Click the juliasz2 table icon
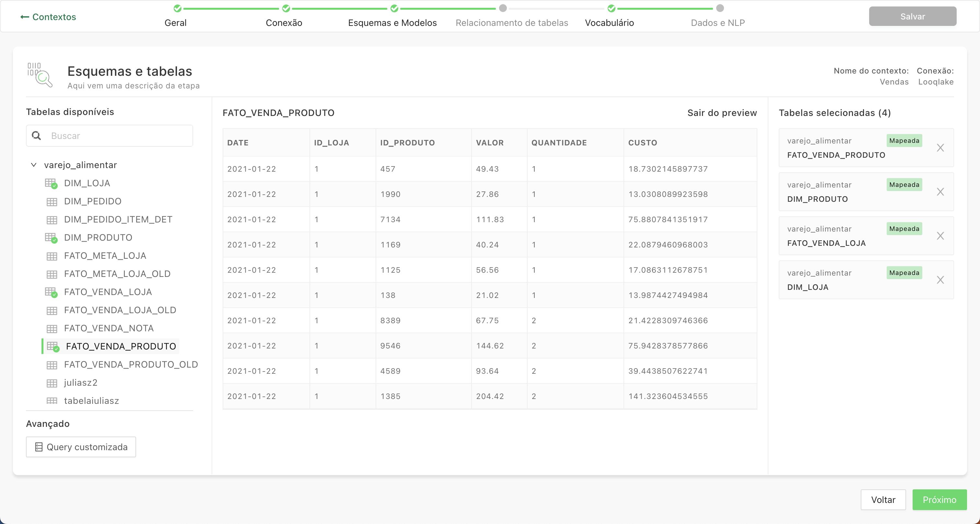Screen dimensions: 980x524 click(52, 383)
